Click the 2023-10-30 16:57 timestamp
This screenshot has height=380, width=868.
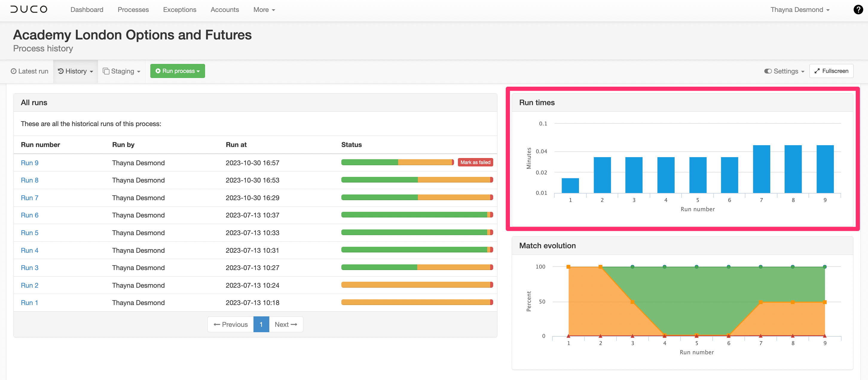coord(252,163)
